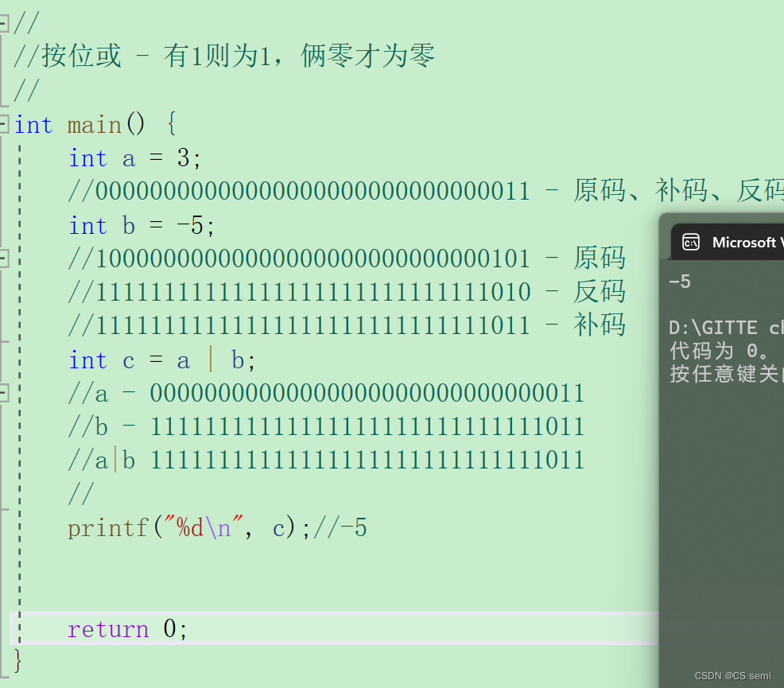This screenshot has height=688, width=784.
Task: Collapse the int main() function fold marker
Action: 6,124
